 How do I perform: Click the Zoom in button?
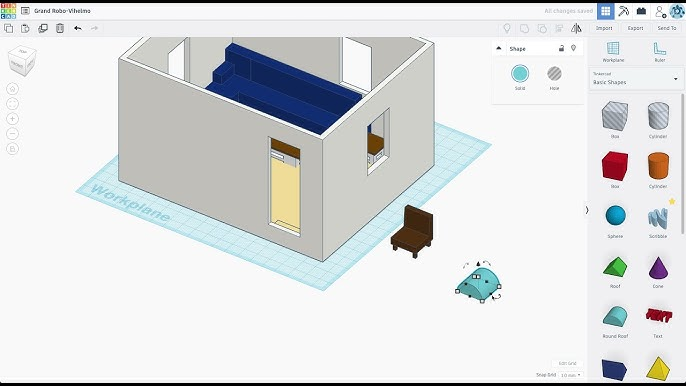point(12,119)
